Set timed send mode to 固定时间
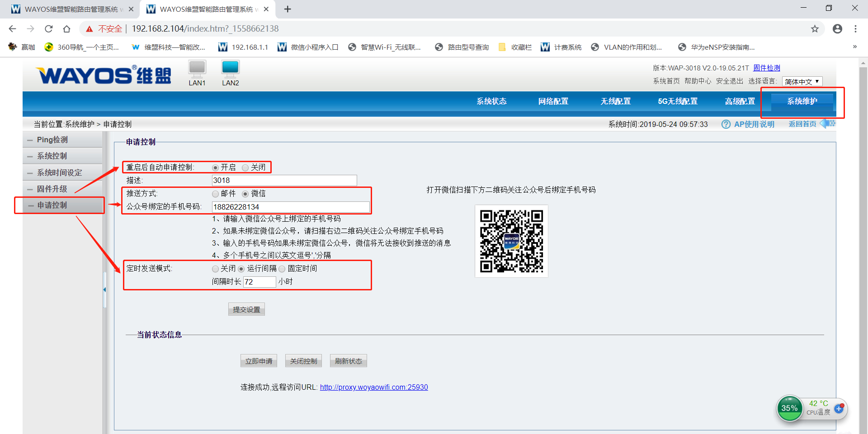868x434 pixels. tap(282, 269)
